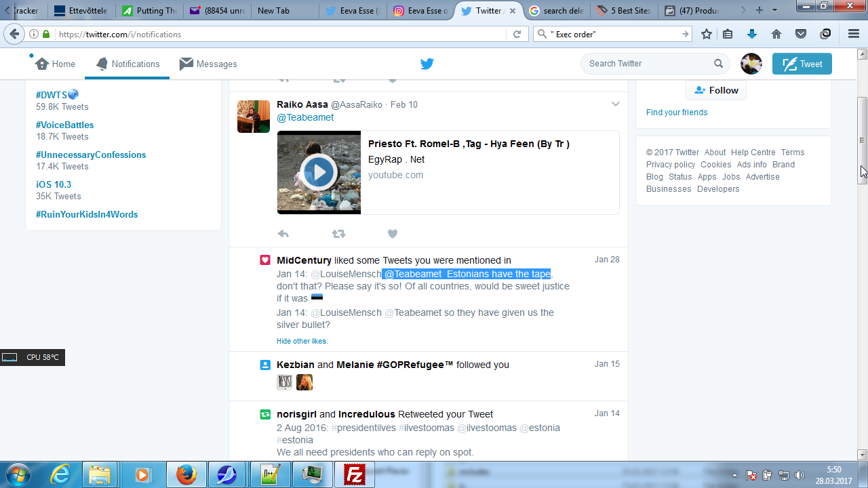Reply to Raiko Aasa's tweet

pyautogui.click(x=283, y=234)
